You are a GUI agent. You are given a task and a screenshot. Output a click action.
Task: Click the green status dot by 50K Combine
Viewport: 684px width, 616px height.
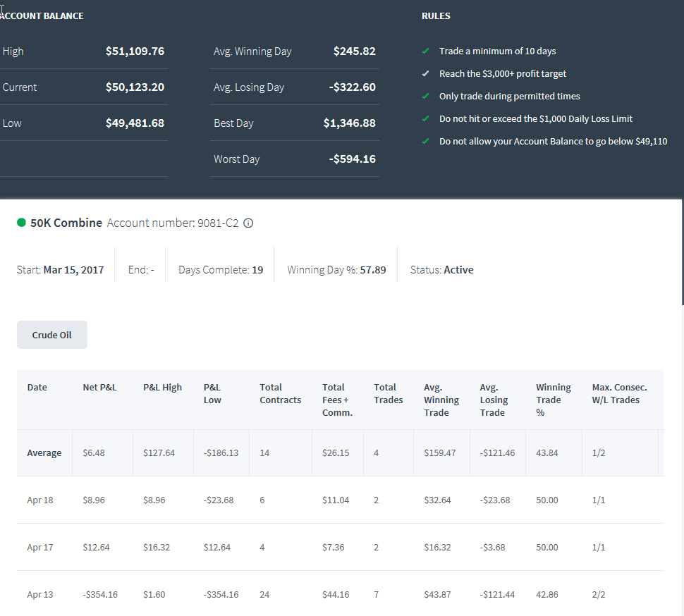pos(21,223)
